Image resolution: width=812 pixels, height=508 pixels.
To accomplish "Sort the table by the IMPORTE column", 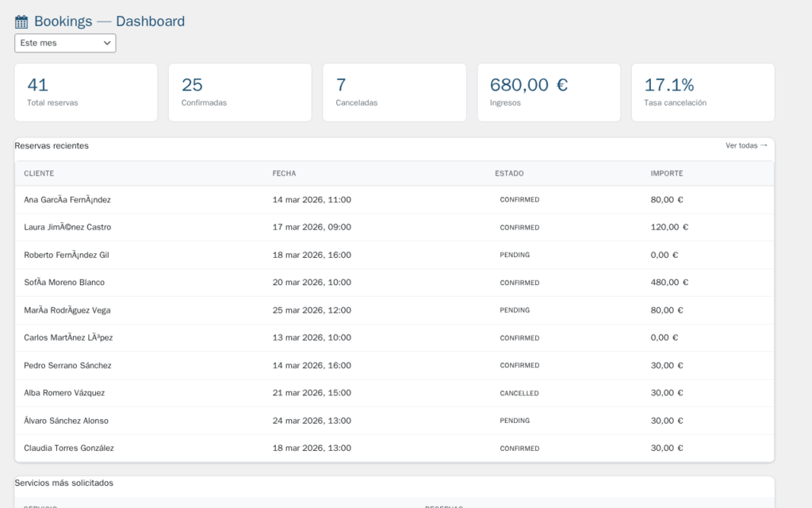I will [666, 173].
